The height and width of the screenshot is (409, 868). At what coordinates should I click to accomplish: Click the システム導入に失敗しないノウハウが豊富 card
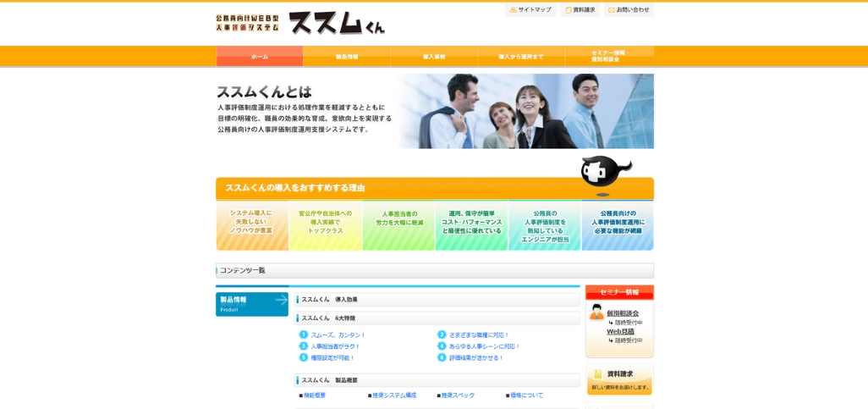[x=252, y=225]
